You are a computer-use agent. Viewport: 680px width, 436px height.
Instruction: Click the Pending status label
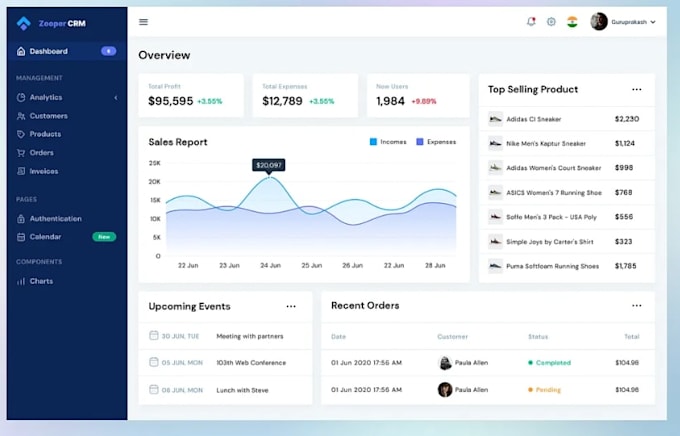[x=548, y=390]
